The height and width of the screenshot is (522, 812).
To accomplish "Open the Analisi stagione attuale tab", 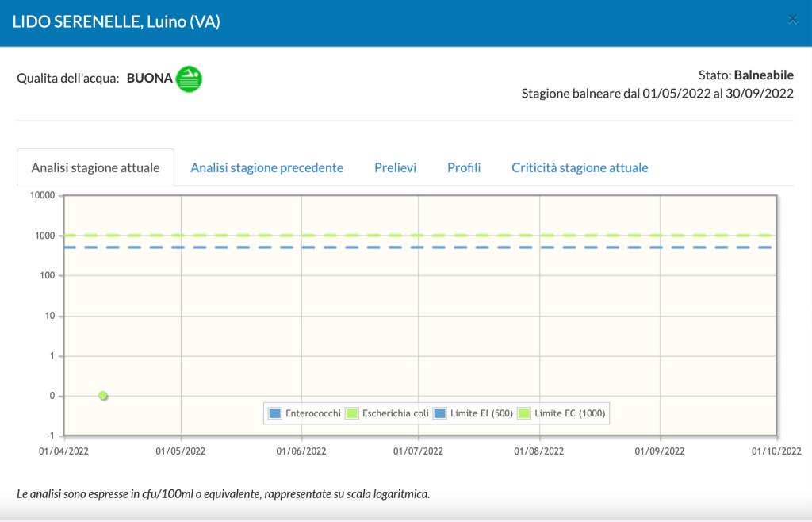I will click(x=95, y=167).
